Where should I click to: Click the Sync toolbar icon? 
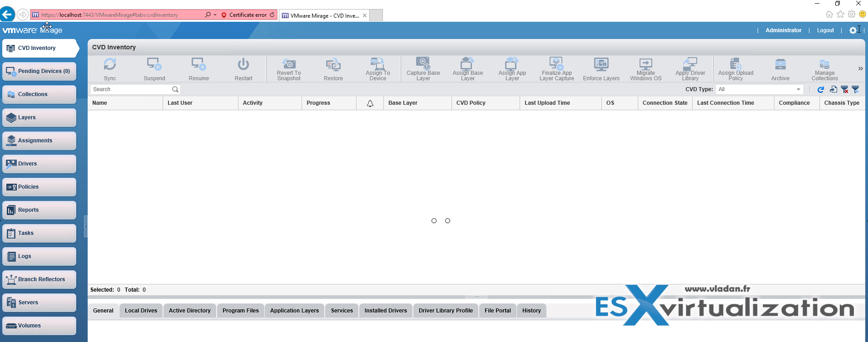pyautogui.click(x=110, y=64)
